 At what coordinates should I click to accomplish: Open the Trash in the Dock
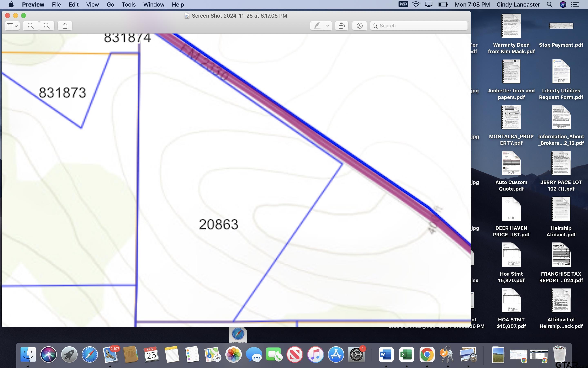(560, 354)
